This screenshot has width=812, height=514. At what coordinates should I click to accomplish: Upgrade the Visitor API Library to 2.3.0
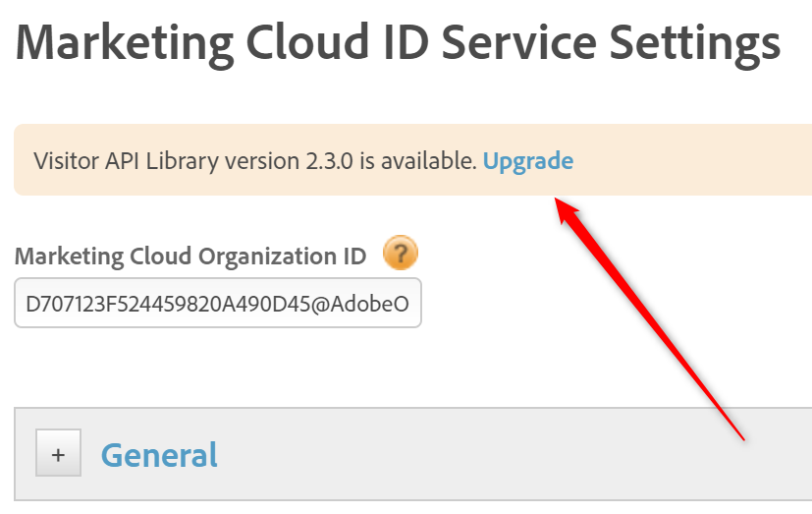click(528, 160)
